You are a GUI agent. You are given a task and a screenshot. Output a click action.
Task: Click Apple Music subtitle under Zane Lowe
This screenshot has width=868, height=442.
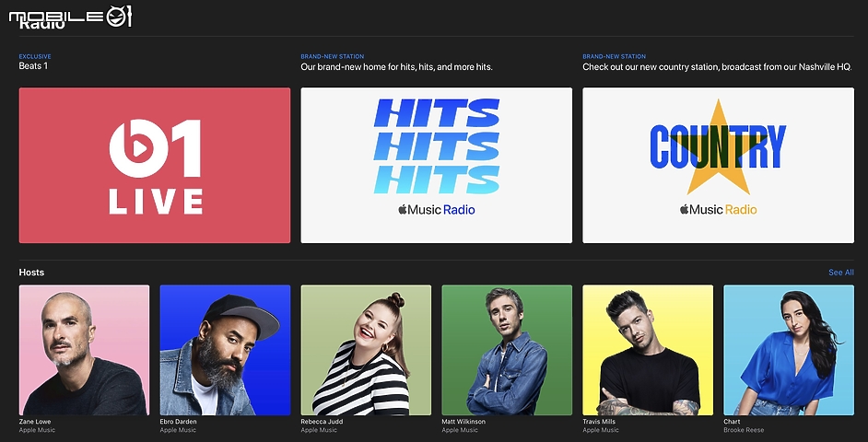[x=37, y=430]
